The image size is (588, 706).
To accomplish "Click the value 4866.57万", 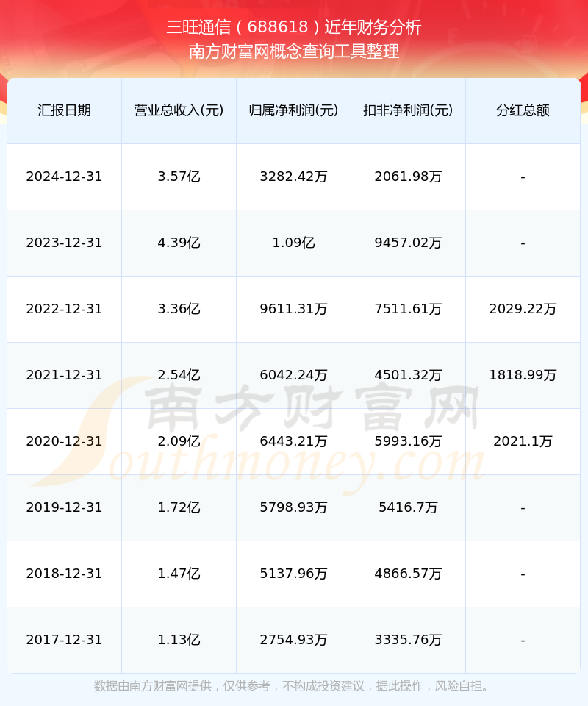I will pos(408,574).
